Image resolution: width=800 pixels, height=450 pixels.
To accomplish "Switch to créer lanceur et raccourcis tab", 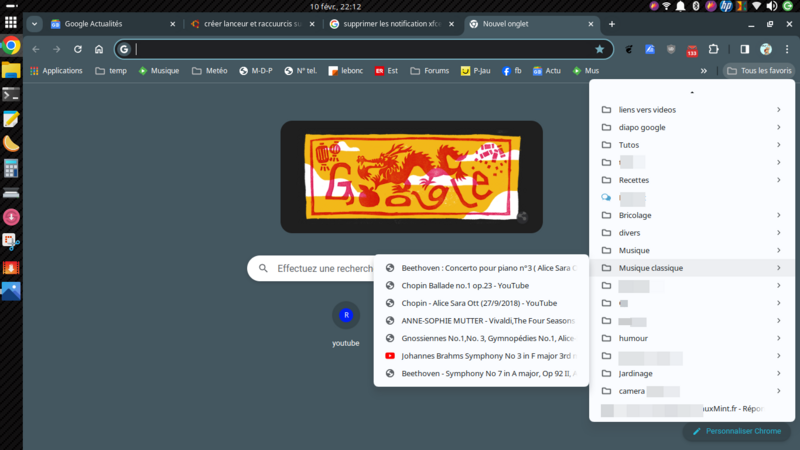I will tap(252, 24).
